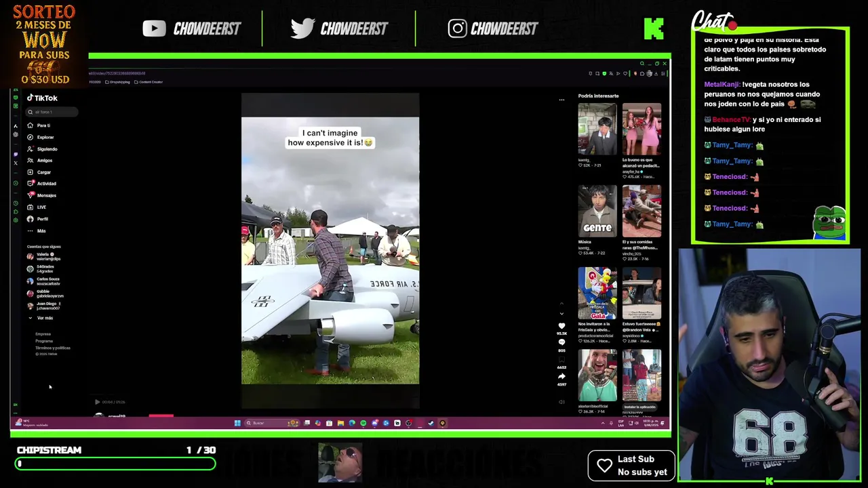Viewport: 868px width, 488px height.
Task: Open the Amigos page
Action: point(39,160)
